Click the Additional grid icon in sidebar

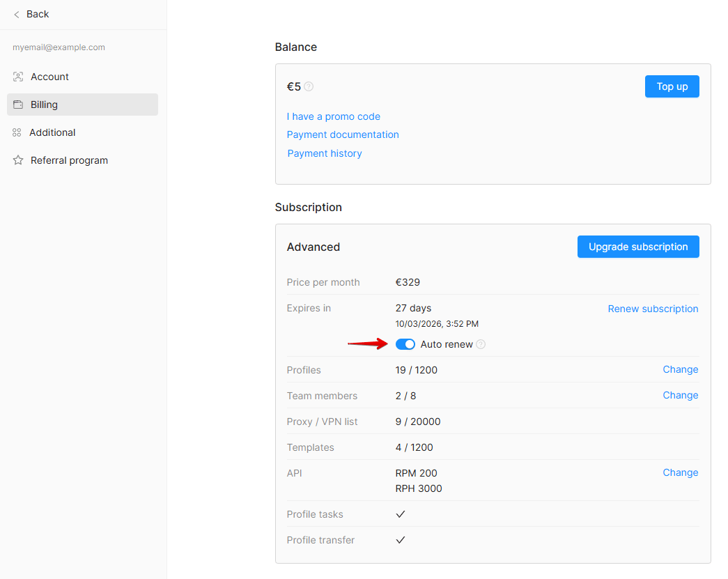point(17,132)
